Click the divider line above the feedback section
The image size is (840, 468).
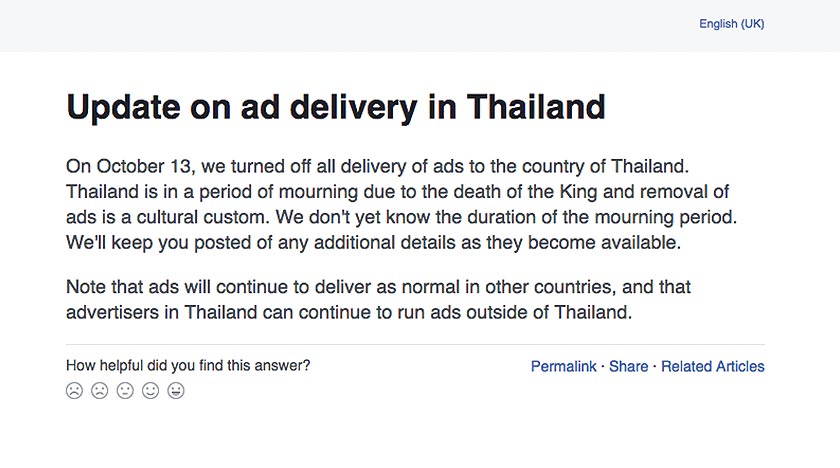coord(415,345)
